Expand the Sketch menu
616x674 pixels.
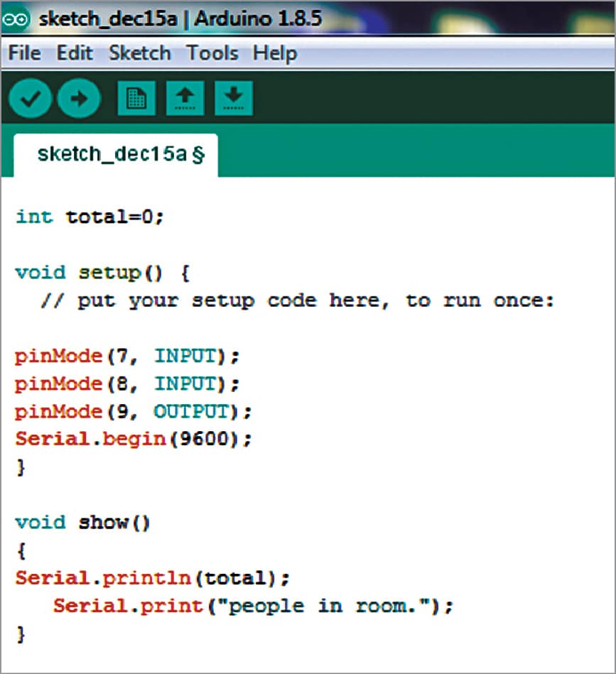139,53
